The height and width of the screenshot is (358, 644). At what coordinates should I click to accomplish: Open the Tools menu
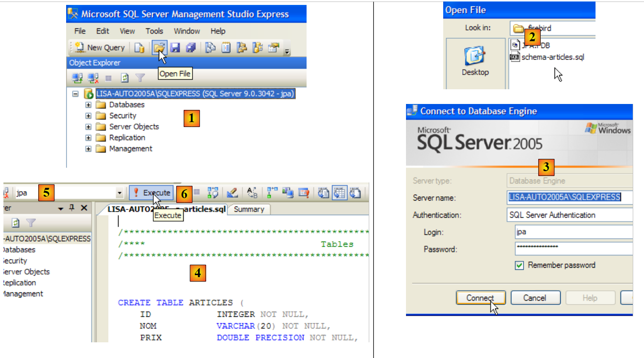coord(154,31)
